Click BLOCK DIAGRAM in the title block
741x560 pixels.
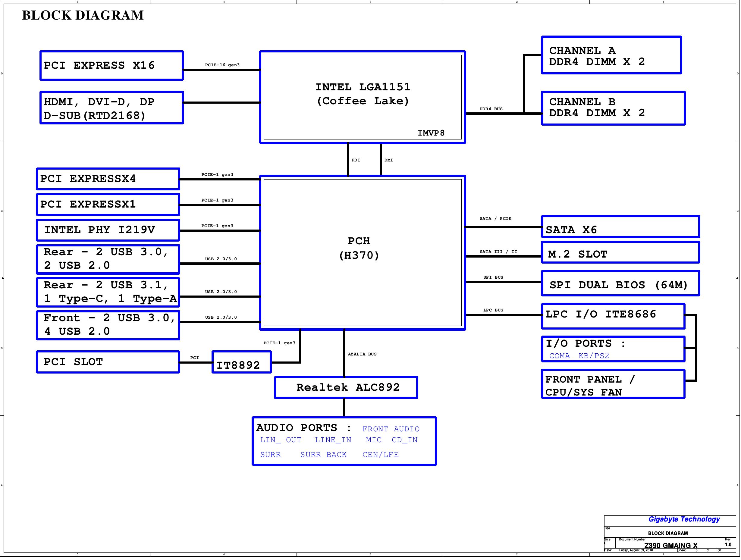pos(668,533)
